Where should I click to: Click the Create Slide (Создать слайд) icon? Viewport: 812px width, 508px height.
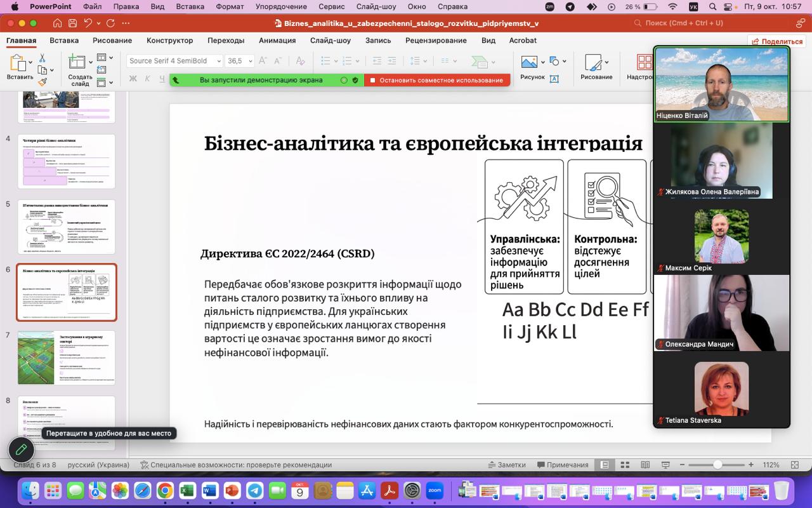coord(77,62)
